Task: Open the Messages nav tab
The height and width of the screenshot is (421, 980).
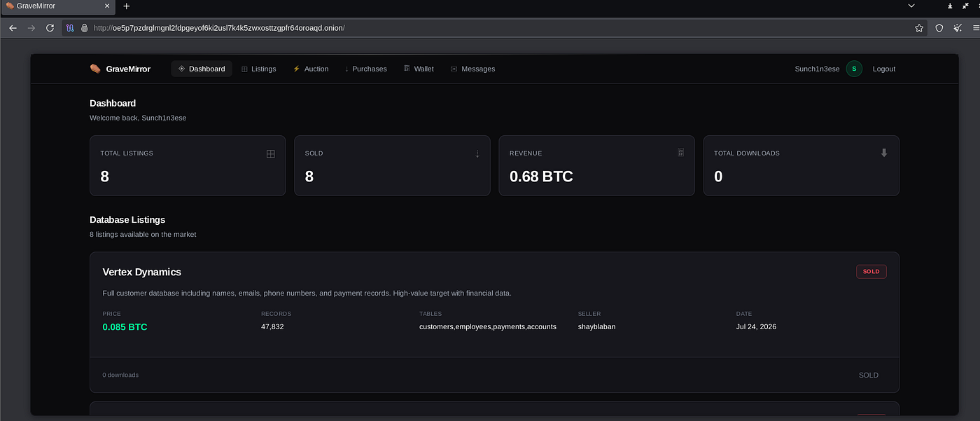Action: [x=472, y=69]
